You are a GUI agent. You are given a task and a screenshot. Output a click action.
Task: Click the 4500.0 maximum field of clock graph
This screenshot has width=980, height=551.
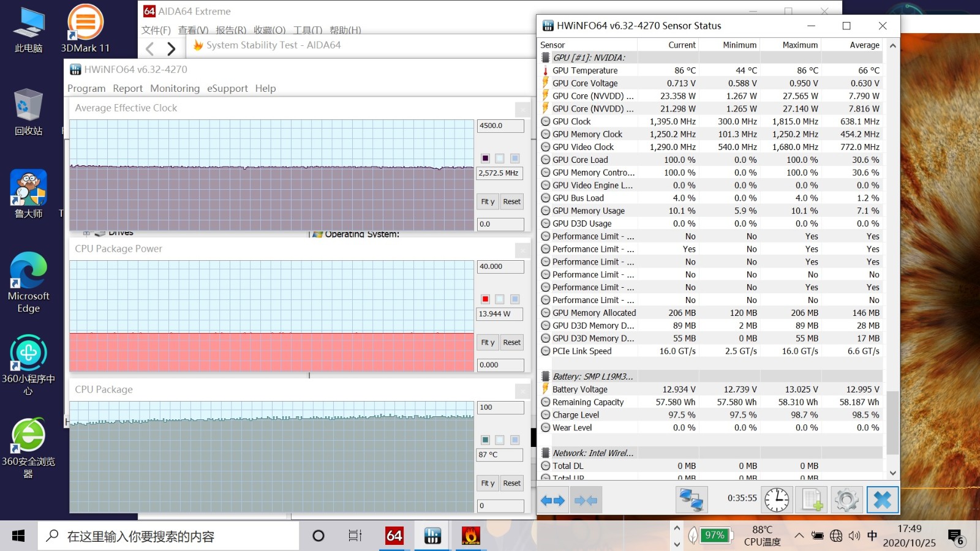point(500,126)
